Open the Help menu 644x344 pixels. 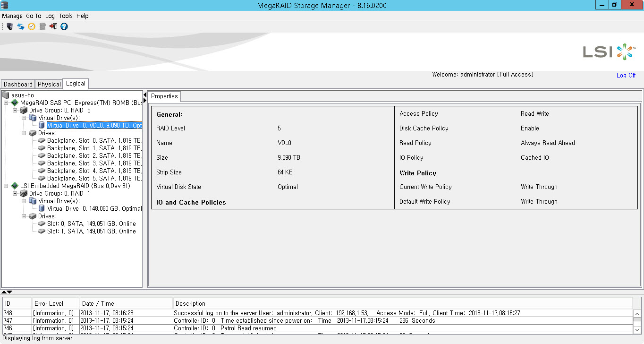coord(83,16)
